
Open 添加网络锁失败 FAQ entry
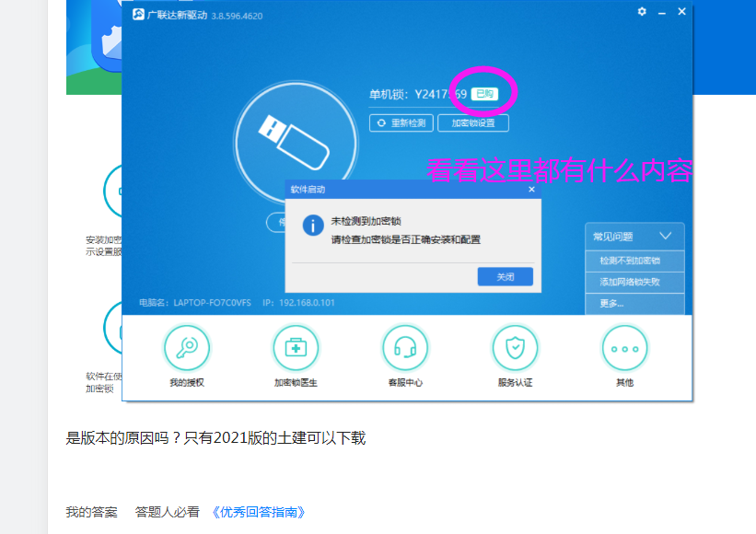(x=634, y=282)
